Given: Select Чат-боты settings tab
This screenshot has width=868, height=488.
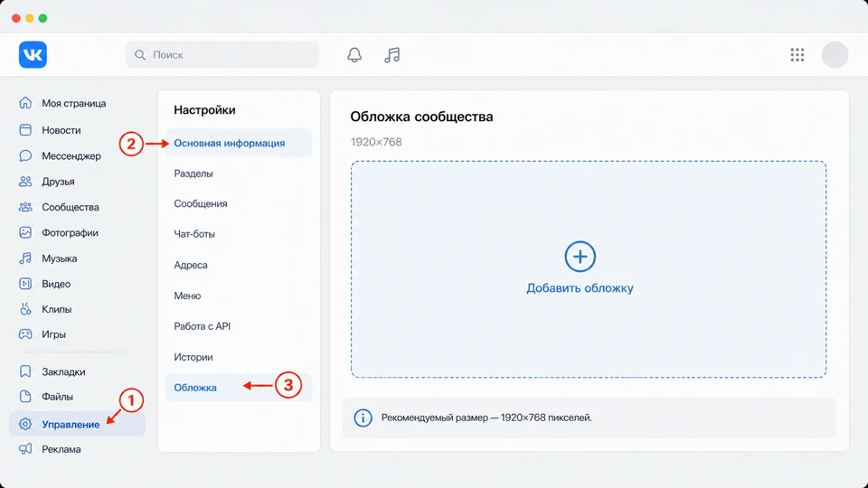Looking at the screenshot, I should pos(194,234).
